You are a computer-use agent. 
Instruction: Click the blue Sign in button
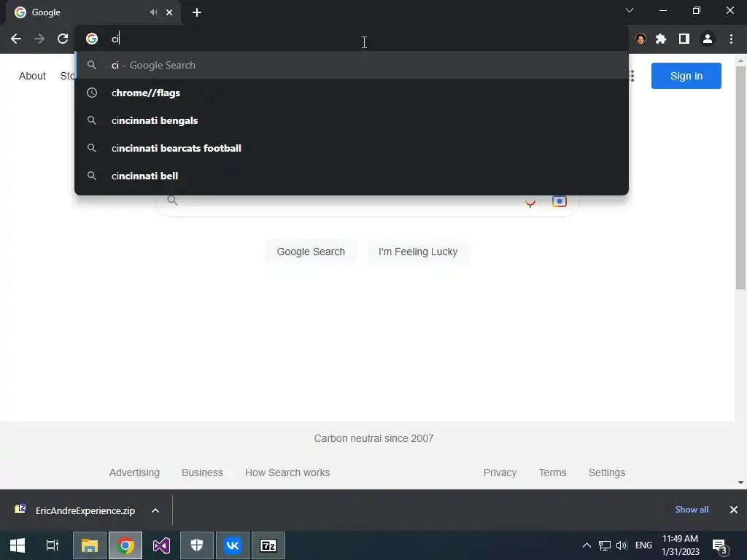pos(686,76)
